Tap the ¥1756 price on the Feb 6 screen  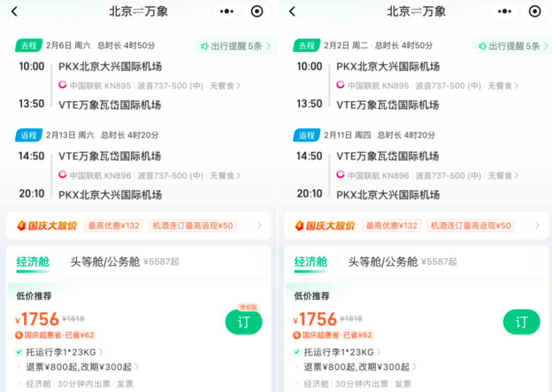pyautogui.click(x=37, y=319)
